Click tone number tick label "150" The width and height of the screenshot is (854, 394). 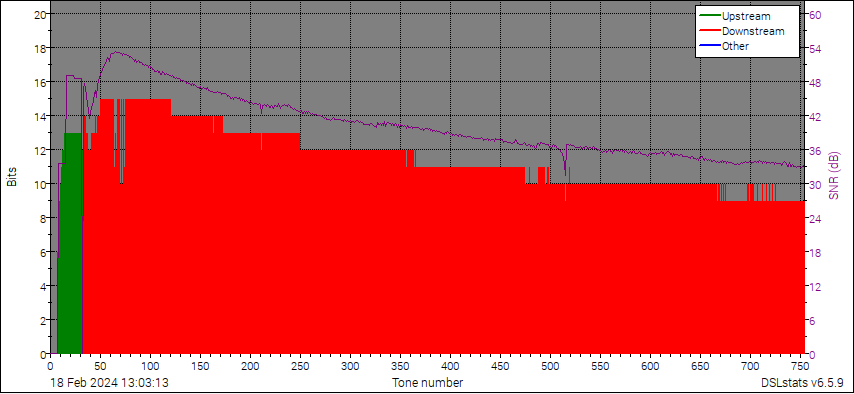pos(200,365)
